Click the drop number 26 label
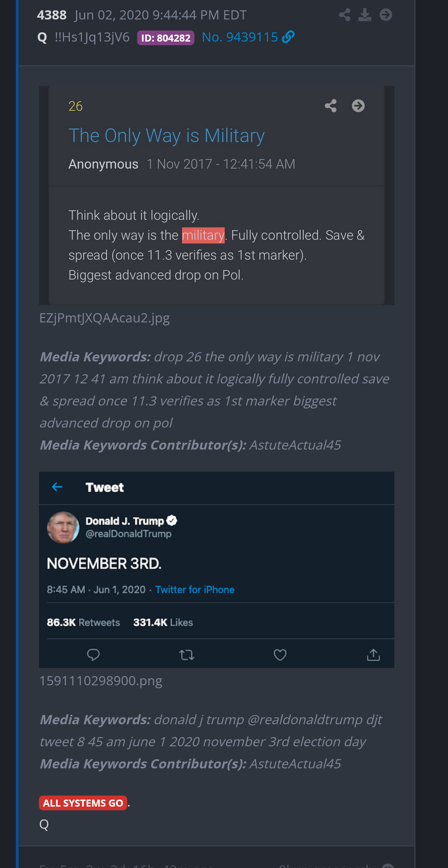Image resolution: width=448 pixels, height=868 pixels. pyautogui.click(x=75, y=106)
